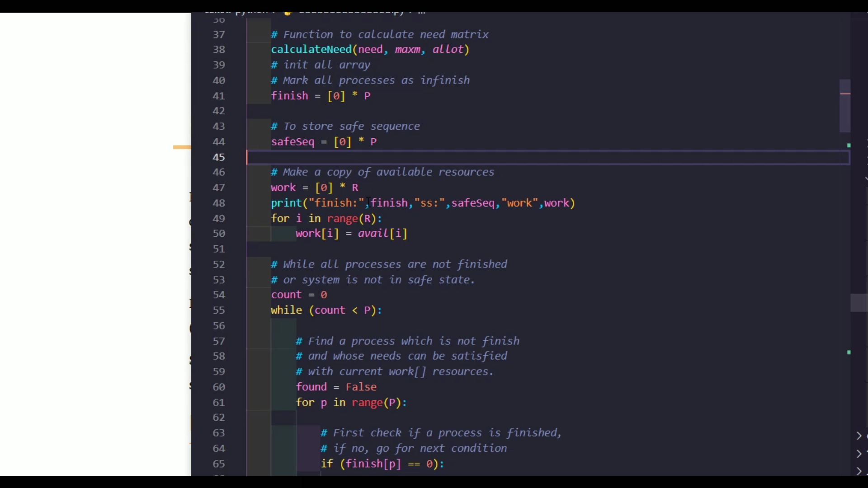Click the 'maxm' argument on line 38
868x488 pixels.
407,50
